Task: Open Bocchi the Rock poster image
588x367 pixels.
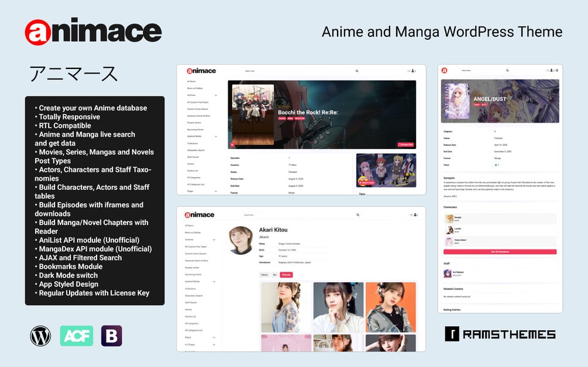Action: point(253,115)
